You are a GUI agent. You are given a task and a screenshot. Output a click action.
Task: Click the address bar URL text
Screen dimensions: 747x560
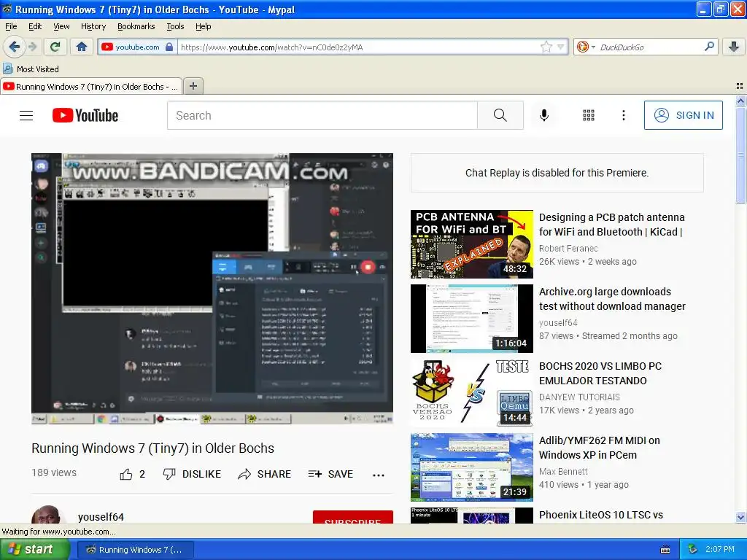[x=271, y=47]
